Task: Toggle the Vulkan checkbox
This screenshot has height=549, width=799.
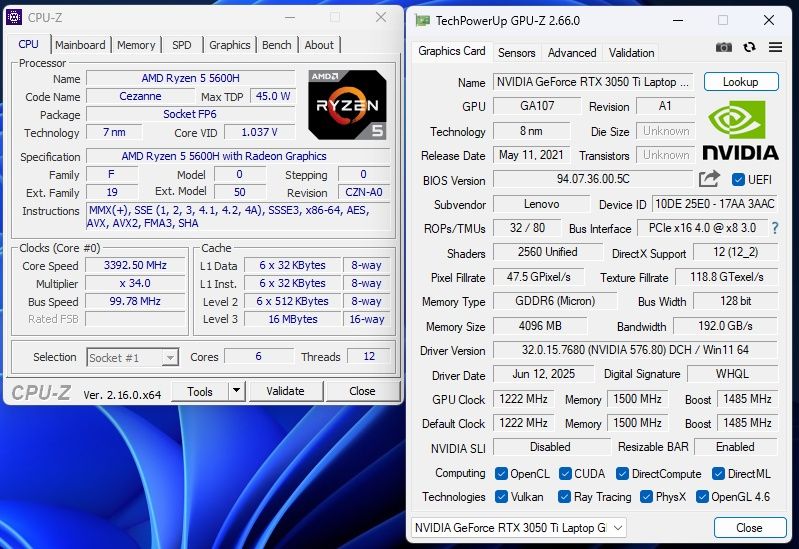Action: (x=501, y=496)
